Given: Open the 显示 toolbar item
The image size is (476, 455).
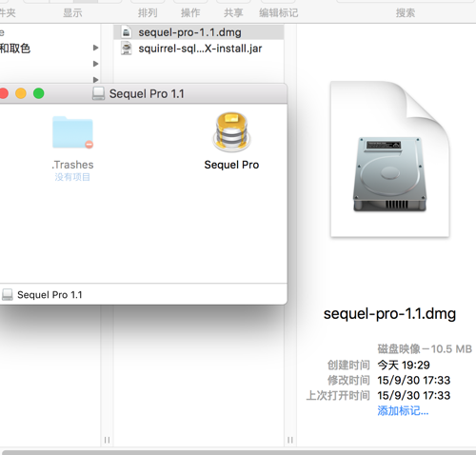Looking at the screenshot, I should [72, 13].
